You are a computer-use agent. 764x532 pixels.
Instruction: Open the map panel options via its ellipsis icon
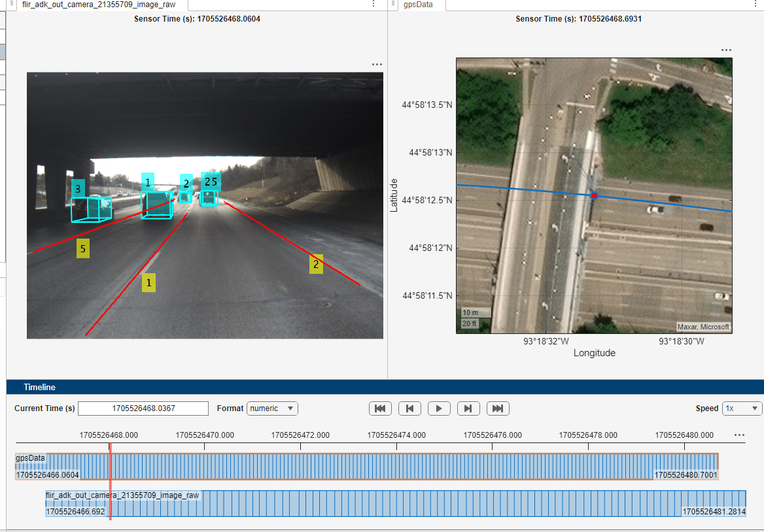coord(726,50)
